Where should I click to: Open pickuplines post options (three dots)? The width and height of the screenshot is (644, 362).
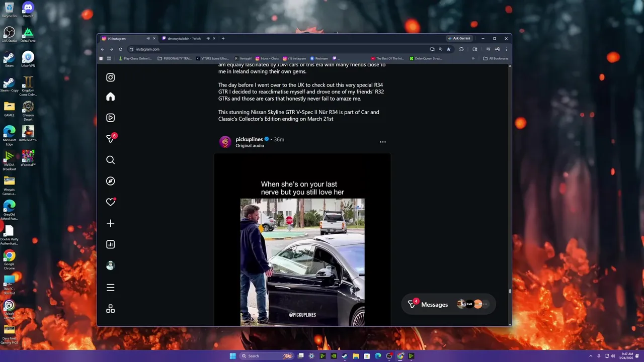383,142
